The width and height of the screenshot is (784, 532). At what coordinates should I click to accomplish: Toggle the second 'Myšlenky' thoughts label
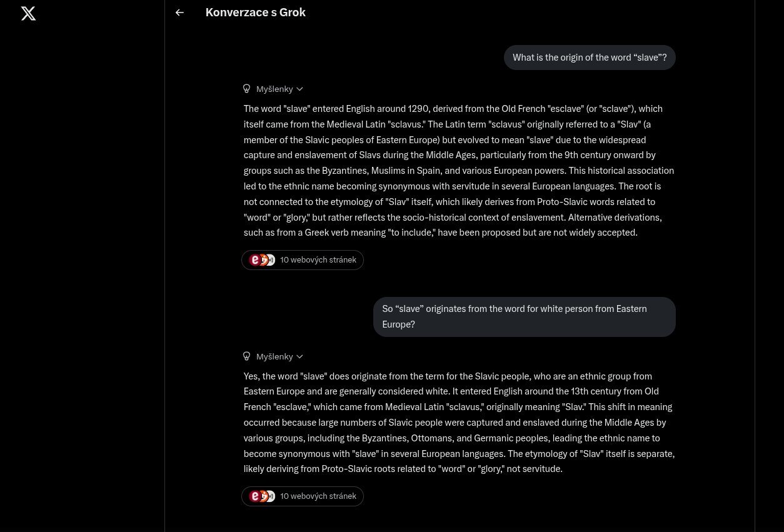pyautogui.click(x=274, y=357)
